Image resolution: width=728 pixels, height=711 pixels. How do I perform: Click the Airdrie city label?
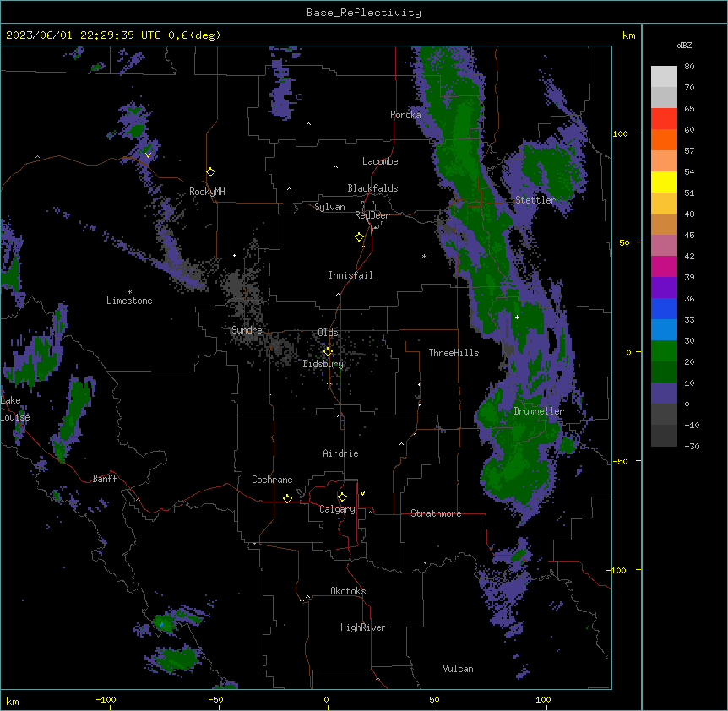tap(340, 453)
